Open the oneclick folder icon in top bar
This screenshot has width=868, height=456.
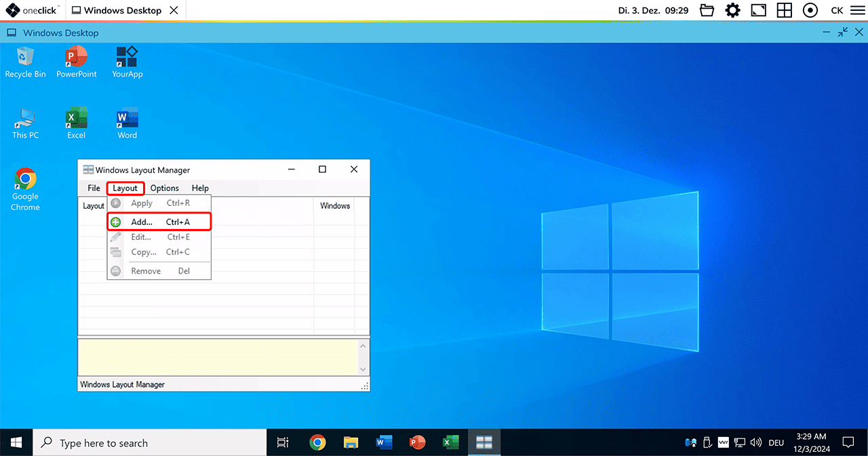(x=707, y=10)
